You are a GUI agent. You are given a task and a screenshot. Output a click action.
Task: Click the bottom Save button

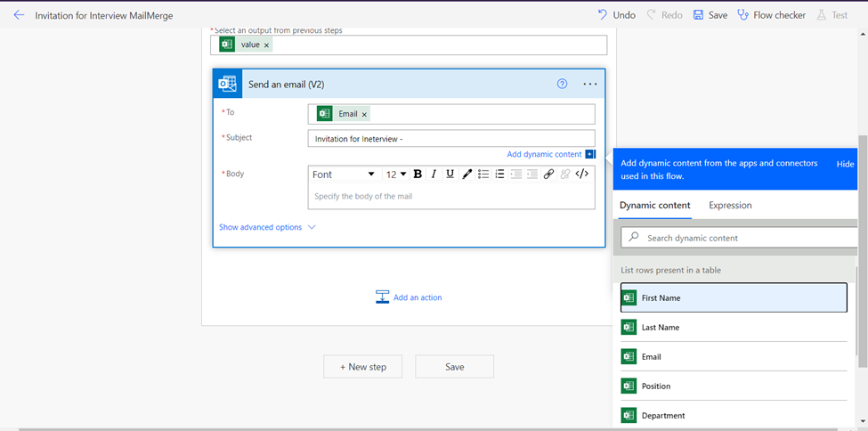coord(455,367)
